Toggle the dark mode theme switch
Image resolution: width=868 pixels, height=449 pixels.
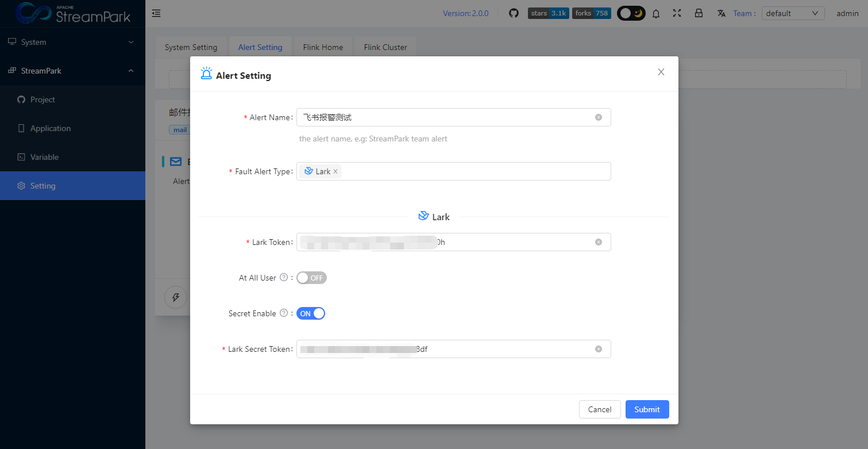tap(631, 13)
